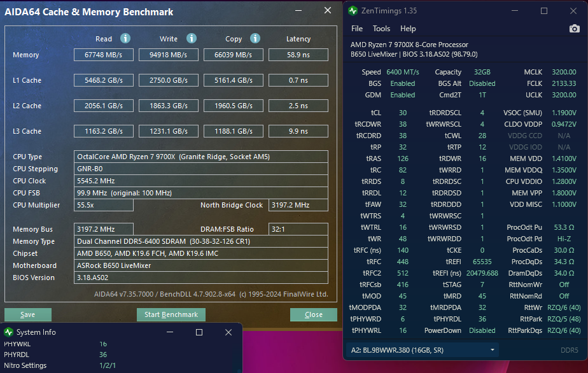Click the ZenTimings screenshot camera icon

(x=574, y=29)
